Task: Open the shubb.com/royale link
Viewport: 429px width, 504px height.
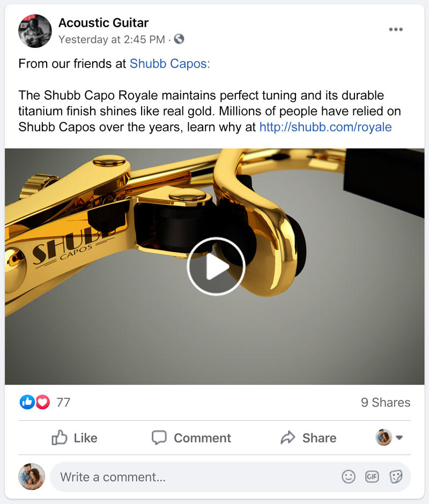Action: pyautogui.click(x=326, y=127)
